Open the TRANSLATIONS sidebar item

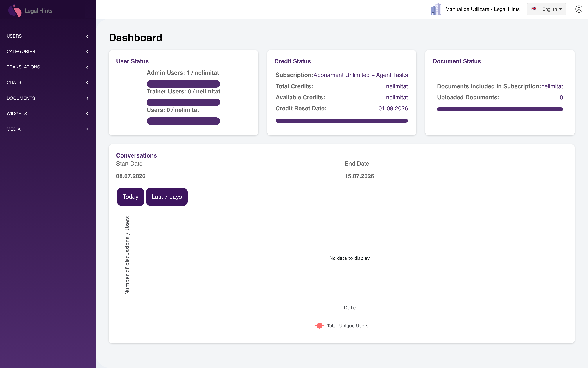click(48, 67)
